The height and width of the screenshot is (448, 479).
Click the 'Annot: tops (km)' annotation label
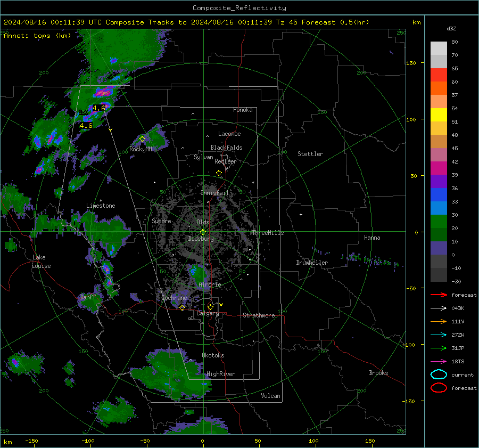click(x=37, y=36)
